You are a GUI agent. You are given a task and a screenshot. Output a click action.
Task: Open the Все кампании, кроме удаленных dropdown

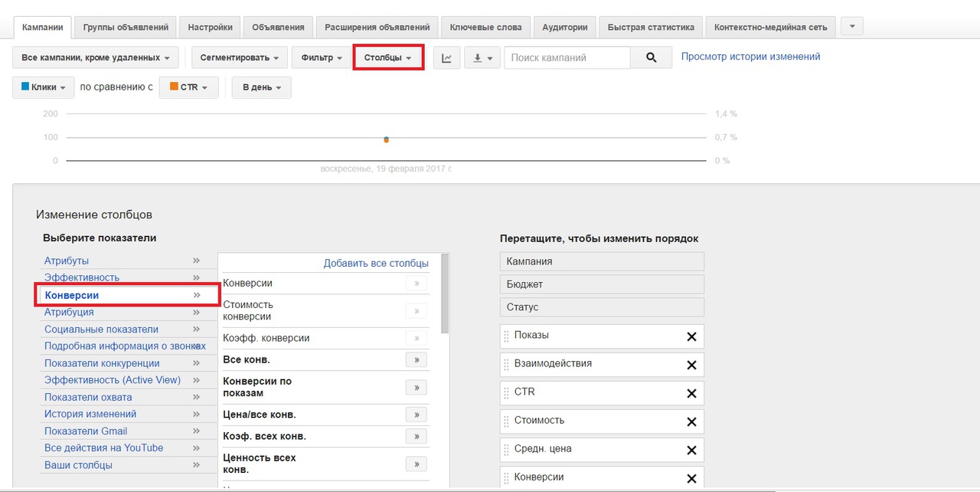[x=96, y=57]
